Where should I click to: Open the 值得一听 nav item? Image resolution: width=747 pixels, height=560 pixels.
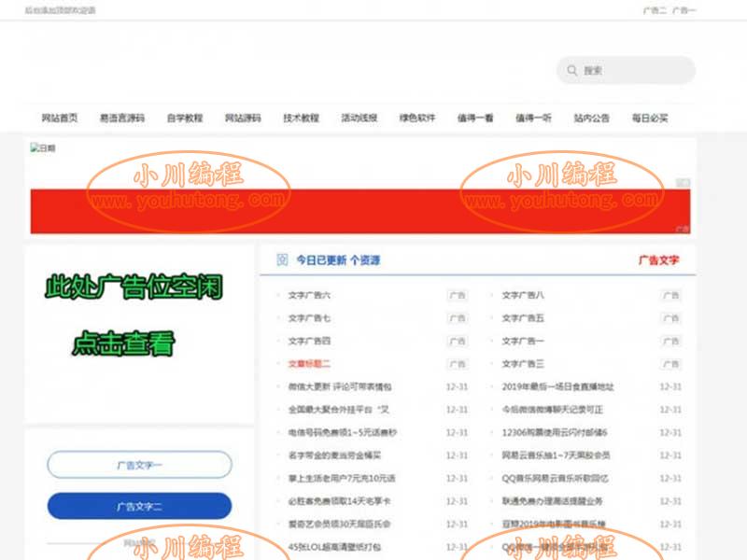tap(533, 118)
